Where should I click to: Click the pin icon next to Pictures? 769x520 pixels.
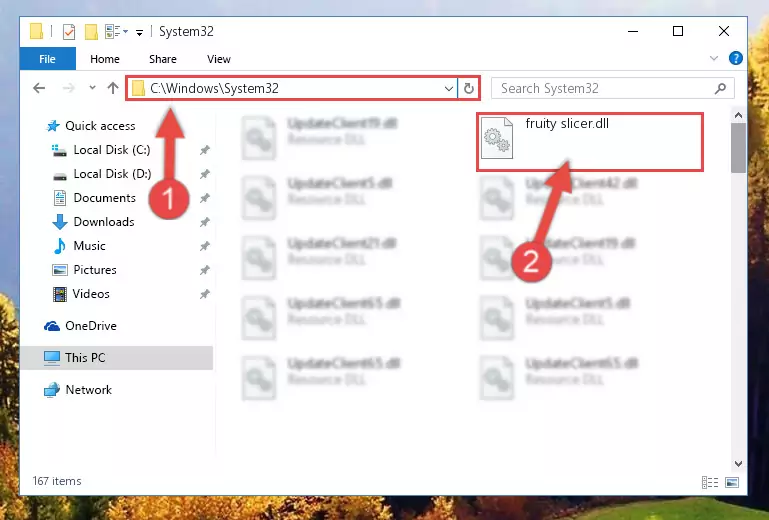[x=205, y=270]
